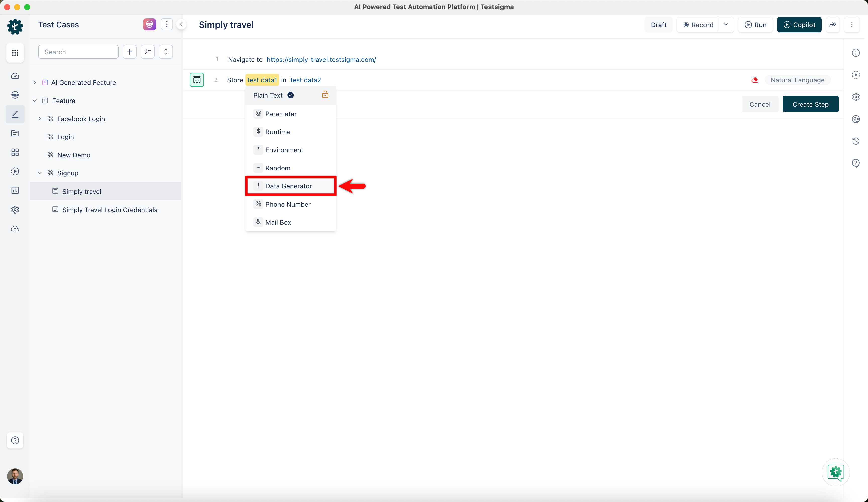Open the simply-travel.testsigma.com link
The height and width of the screenshot is (502, 868).
(321, 60)
